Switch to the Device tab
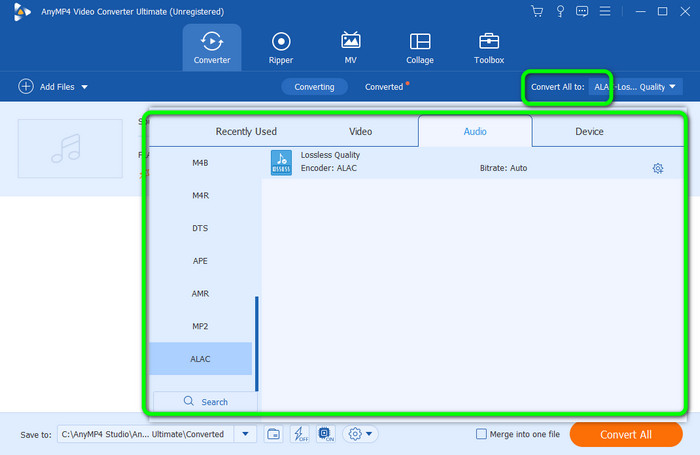Screen dimensions: 700x455 click(589, 131)
